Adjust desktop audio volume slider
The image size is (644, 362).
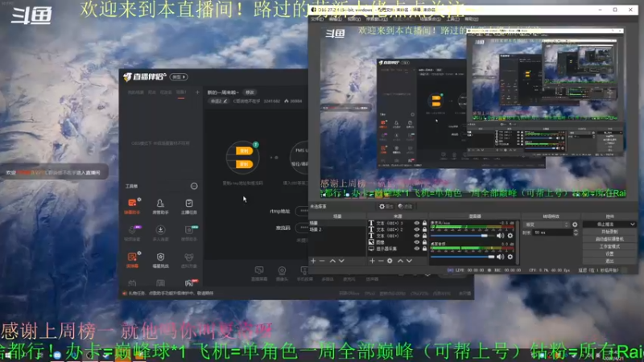[462, 257]
